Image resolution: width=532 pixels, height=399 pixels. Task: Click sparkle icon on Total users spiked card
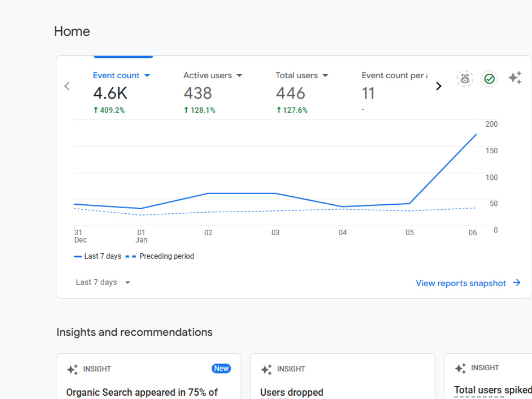[460, 368]
